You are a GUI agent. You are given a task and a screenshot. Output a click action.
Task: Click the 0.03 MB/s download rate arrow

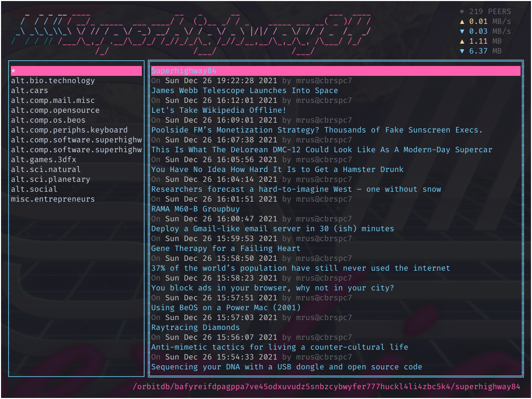click(462, 31)
